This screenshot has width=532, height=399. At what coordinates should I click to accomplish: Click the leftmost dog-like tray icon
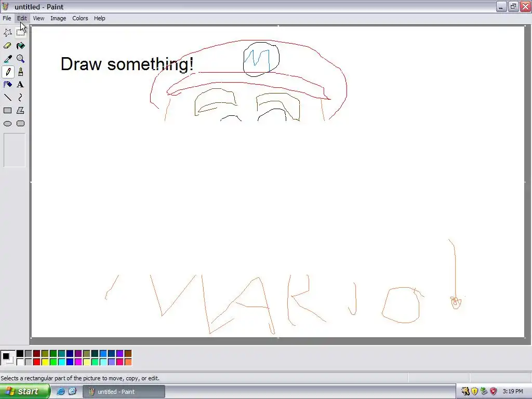[465, 391]
